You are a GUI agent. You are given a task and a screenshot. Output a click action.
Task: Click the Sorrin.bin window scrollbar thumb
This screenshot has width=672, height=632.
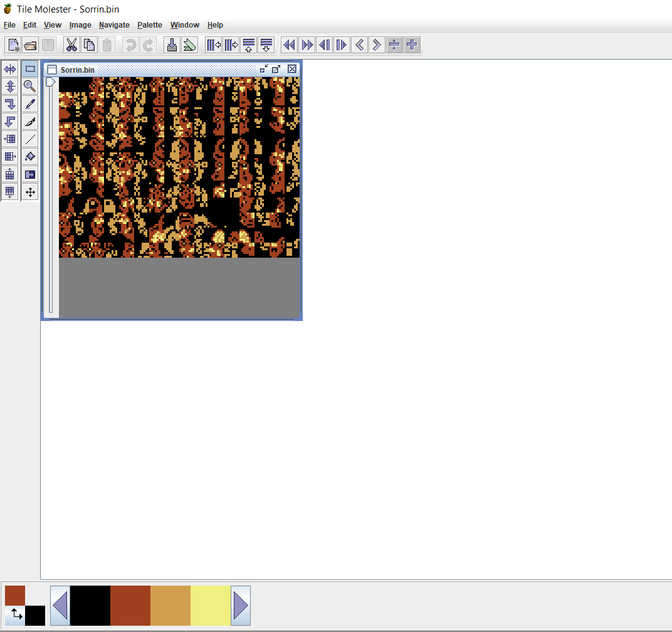pyautogui.click(x=51, y=82)
